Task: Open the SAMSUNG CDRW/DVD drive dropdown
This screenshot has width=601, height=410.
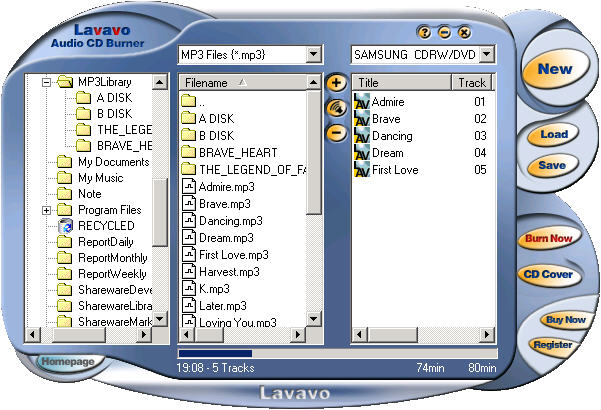Action: pos(486,54)
